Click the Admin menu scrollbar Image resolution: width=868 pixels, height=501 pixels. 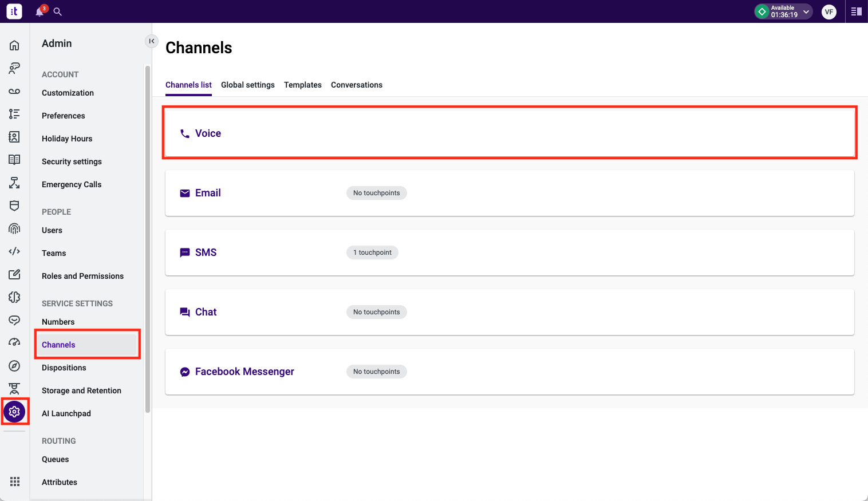[x=148, y=239]
